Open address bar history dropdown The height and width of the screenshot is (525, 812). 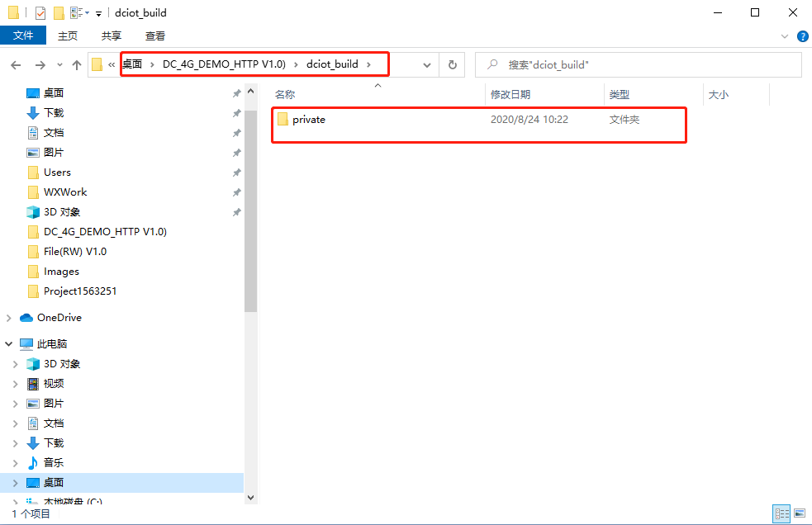(426, 64)
